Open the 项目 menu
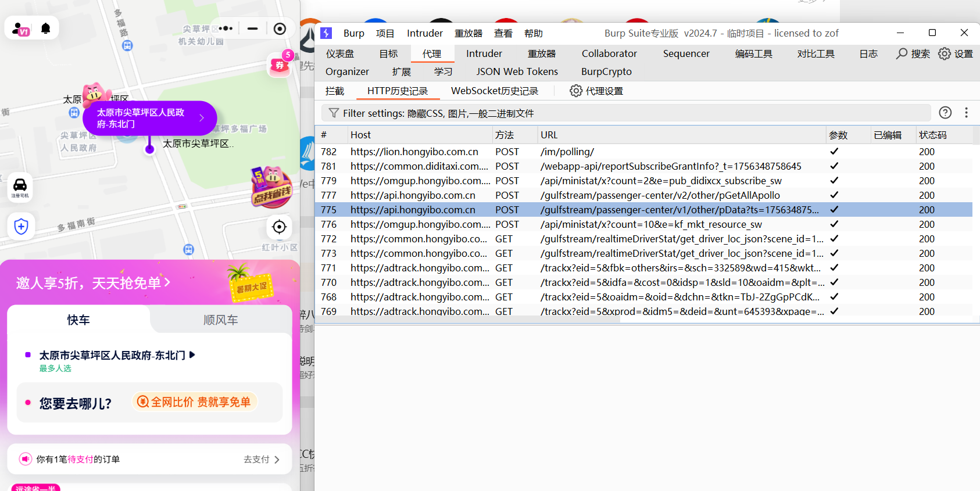Image resolution: width=980 pixels, height=491 pixels. coord(385,33)
